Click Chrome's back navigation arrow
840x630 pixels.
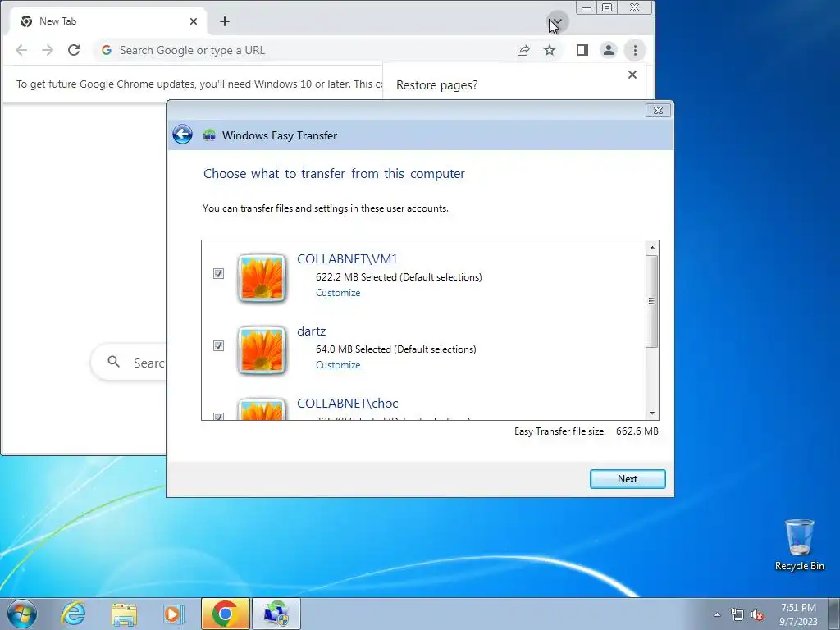[21, 50]
